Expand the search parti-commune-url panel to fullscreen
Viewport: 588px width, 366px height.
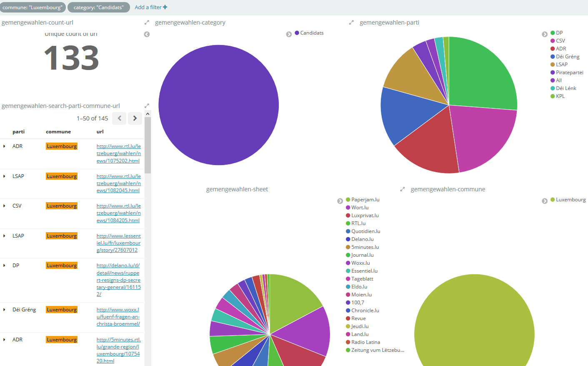pos(147,106)
